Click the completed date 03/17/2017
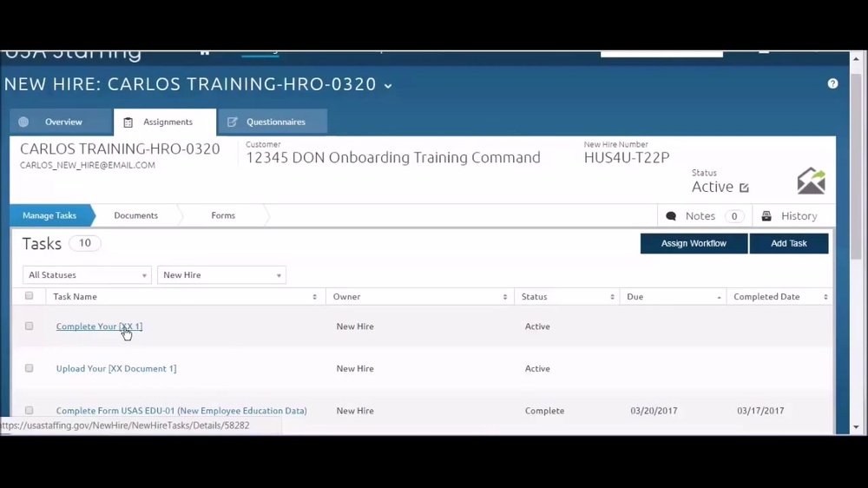 (760, 411)
